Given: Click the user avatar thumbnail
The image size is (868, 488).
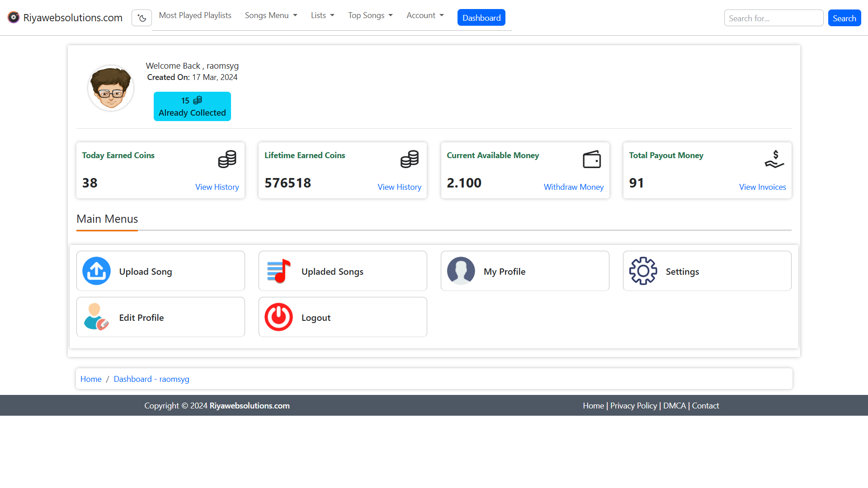Looking at the screenshot, I should (x=111, y=88).
